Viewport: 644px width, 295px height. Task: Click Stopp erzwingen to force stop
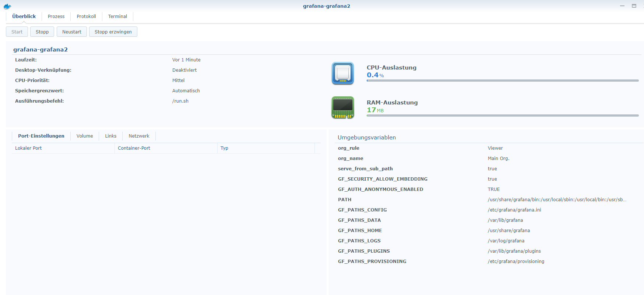coord(113,32)
